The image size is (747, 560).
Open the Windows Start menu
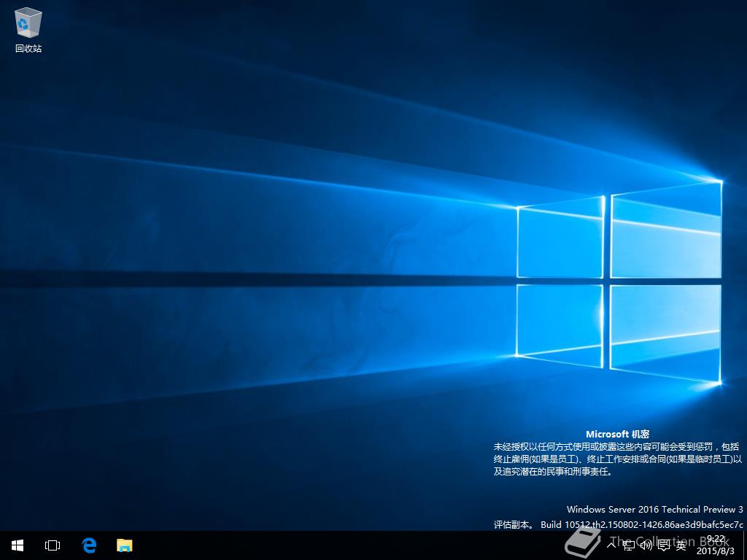(18, 545)
